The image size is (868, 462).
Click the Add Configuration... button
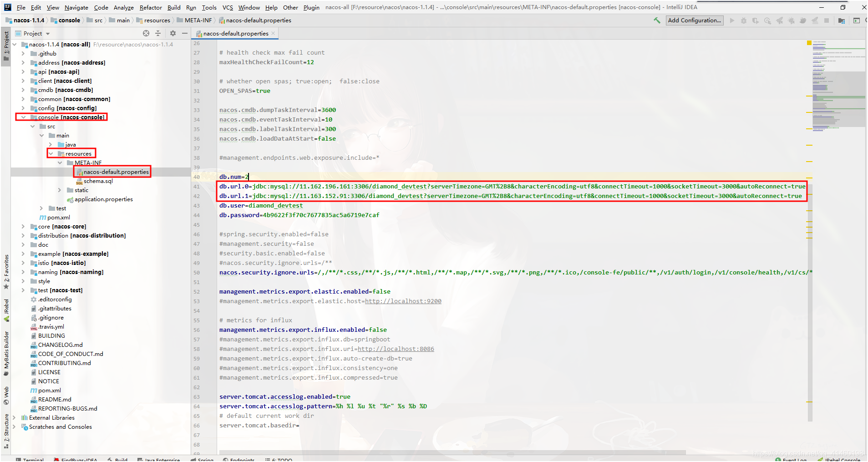click(694, 20)
